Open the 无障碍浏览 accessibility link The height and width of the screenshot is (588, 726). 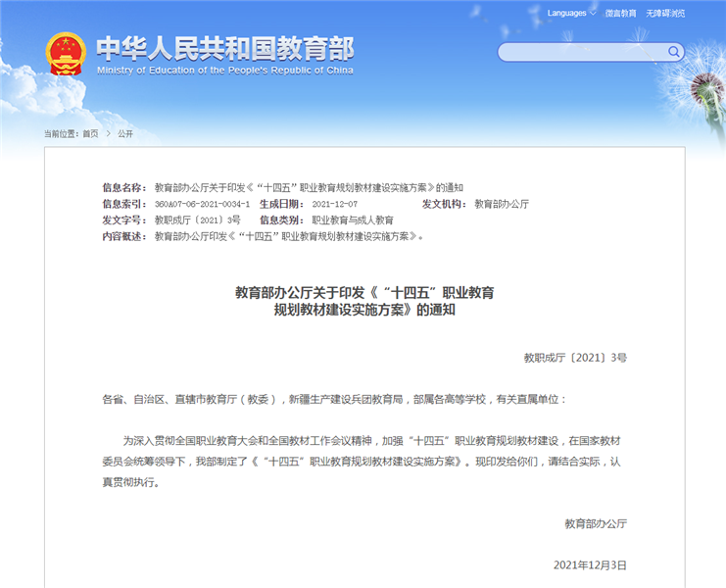[x=666, y=14]
